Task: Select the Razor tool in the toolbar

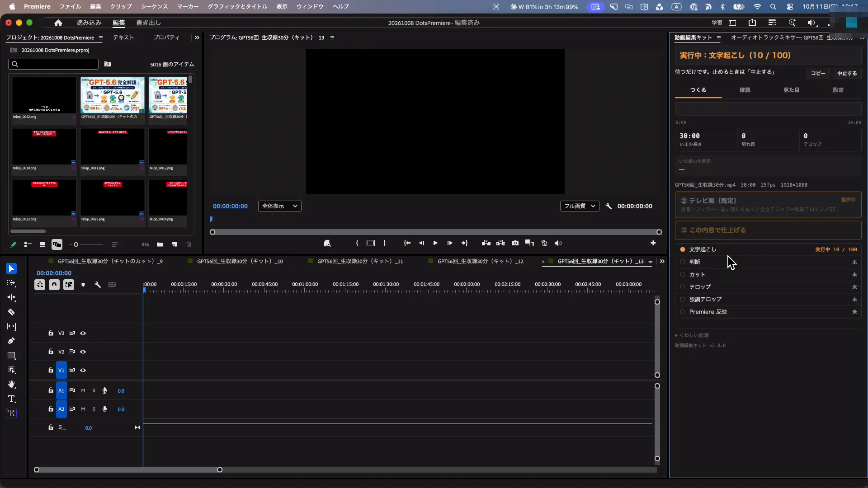Action: pos(11,312)
